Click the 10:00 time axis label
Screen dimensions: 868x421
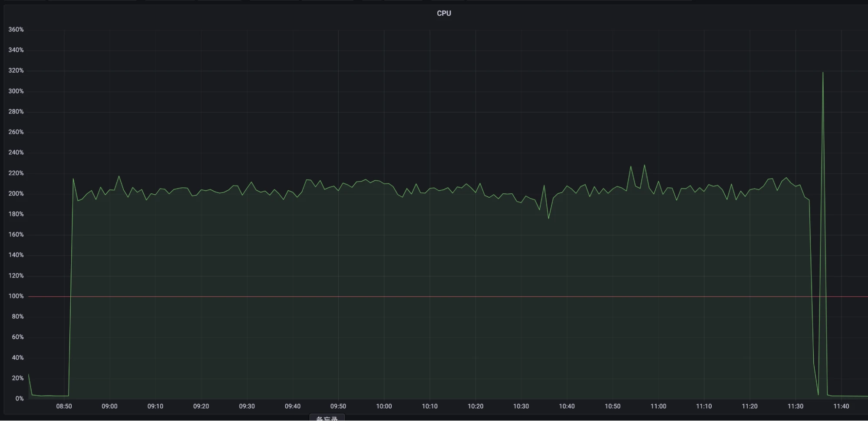tap(384, 406)
